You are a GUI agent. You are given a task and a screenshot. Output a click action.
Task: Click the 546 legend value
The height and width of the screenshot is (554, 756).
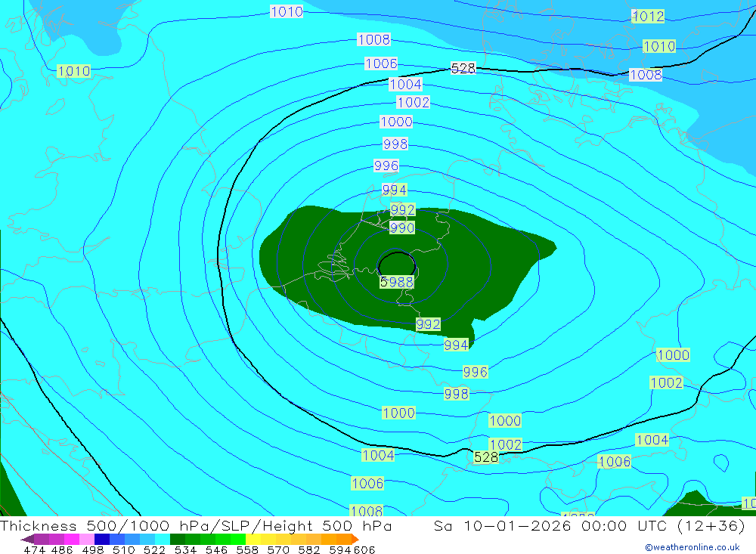click(x=216, y=549)
